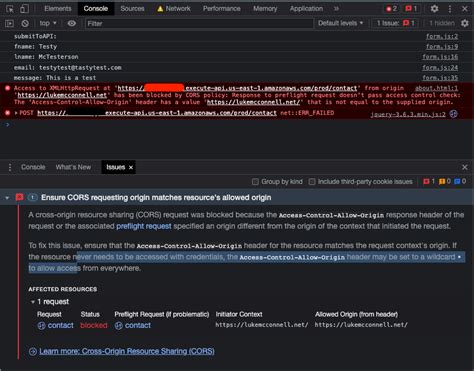Open the Memory tab
This screenshot has height=371, width=474.
(265, 9)
